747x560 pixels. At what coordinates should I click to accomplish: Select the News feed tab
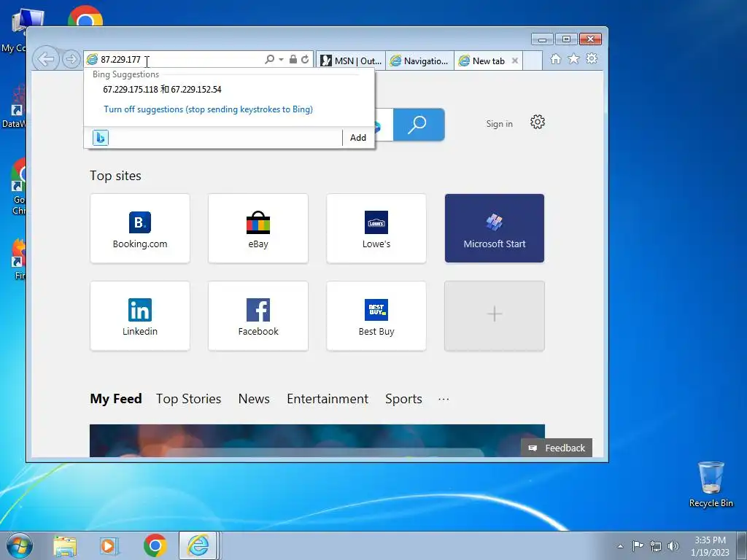click(x=254, y=399)
